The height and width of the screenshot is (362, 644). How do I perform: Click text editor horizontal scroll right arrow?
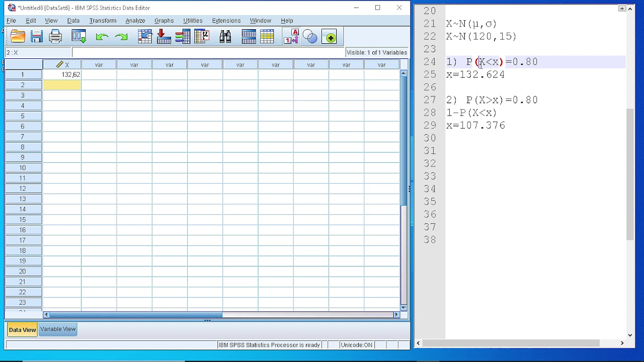622,343
